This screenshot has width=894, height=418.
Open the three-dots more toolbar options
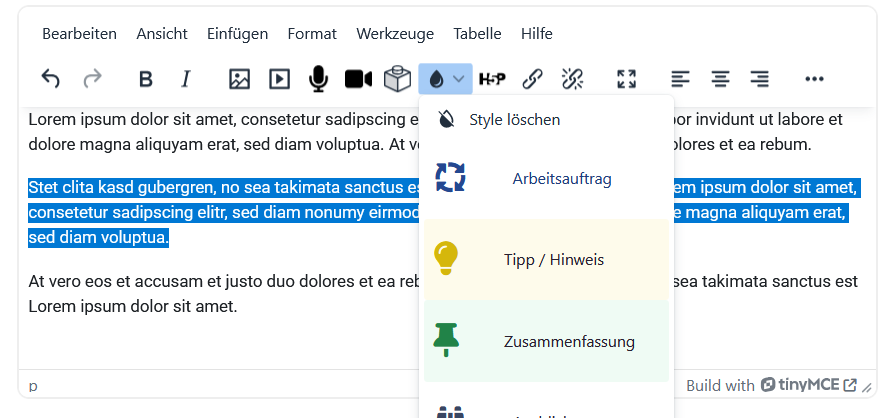point(814,78)
